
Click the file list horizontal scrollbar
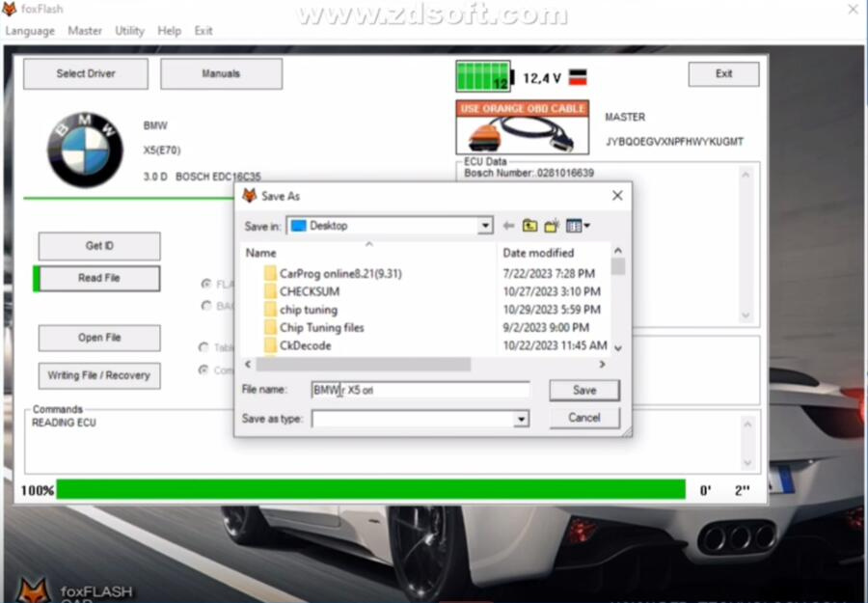click(x=364, y=364)
